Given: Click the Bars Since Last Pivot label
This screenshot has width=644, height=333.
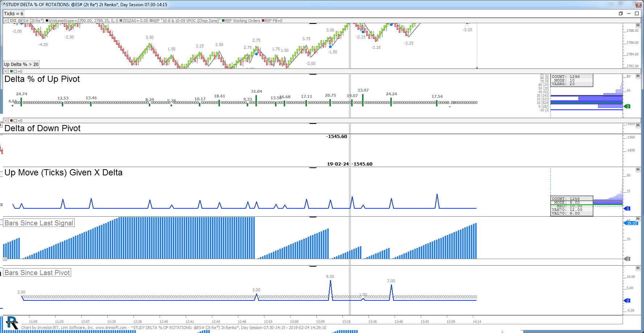Looking at the screenshot, I should pos(37,272).
